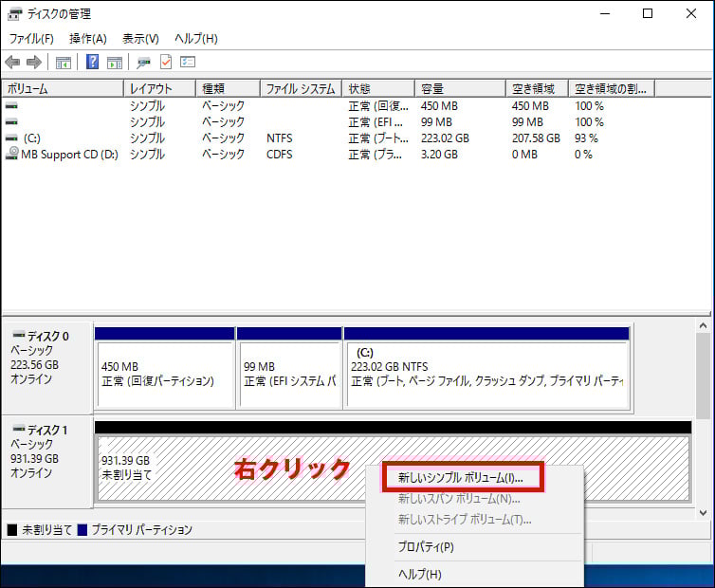Click the connect/refresh disk toolbar icon
The height and width of the screenshot is (588, 715).
(x=143, y=62)
